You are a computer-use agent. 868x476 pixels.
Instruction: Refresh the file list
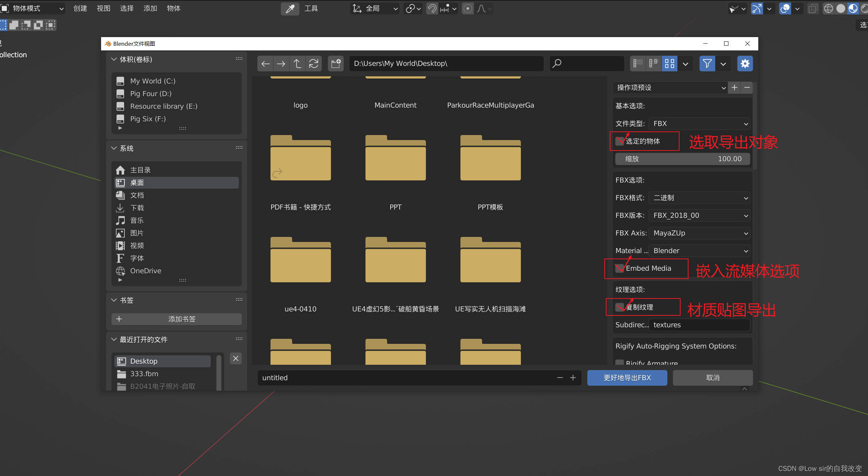tap(314, 64)
